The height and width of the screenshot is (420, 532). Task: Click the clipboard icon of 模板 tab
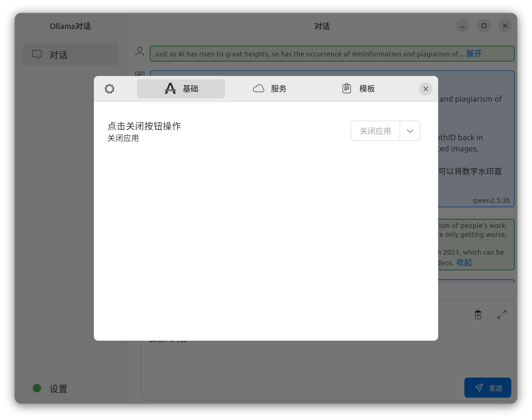347,88
